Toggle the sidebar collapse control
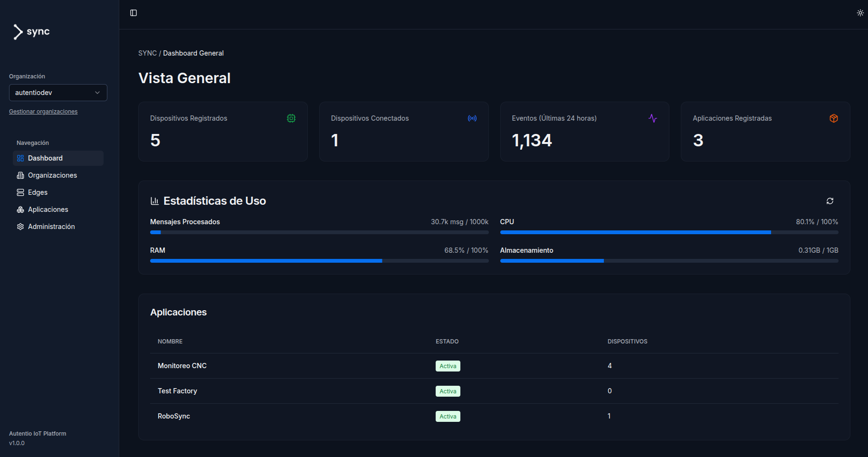This screenshot has height=457, width=868. click(133, 13)
